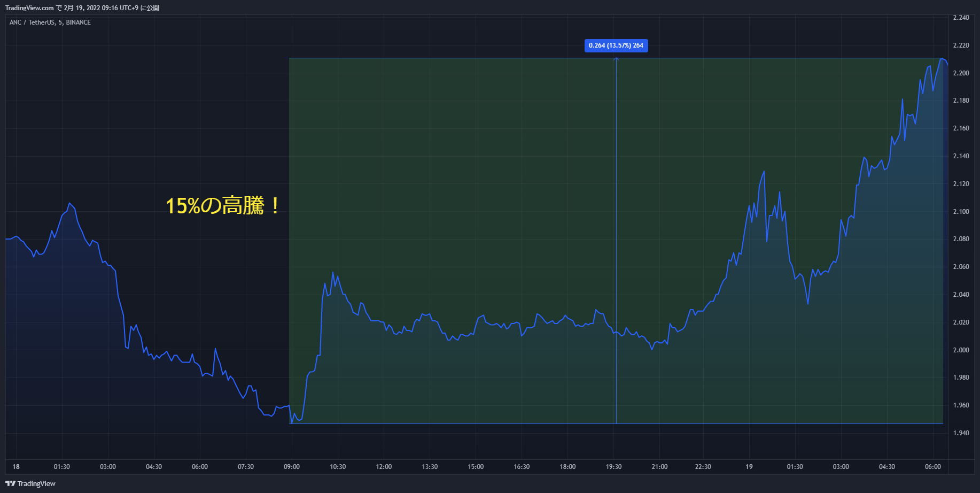Image resolution: width=980 pixels, height=493 pixels.
Task: Click time axis label 06:00 after date 18
Action: [x=200, y=467]
